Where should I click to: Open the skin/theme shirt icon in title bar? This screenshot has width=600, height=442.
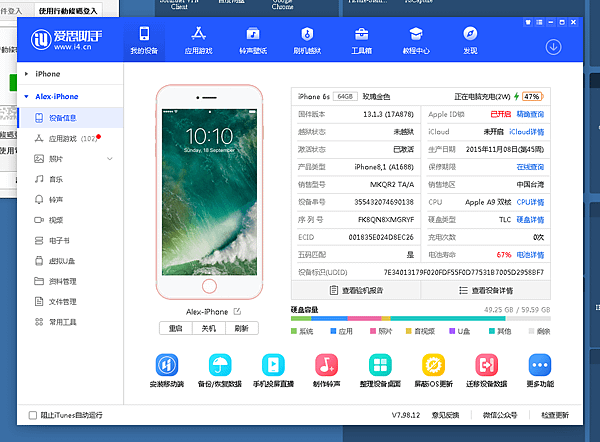(x=528, y=22)
